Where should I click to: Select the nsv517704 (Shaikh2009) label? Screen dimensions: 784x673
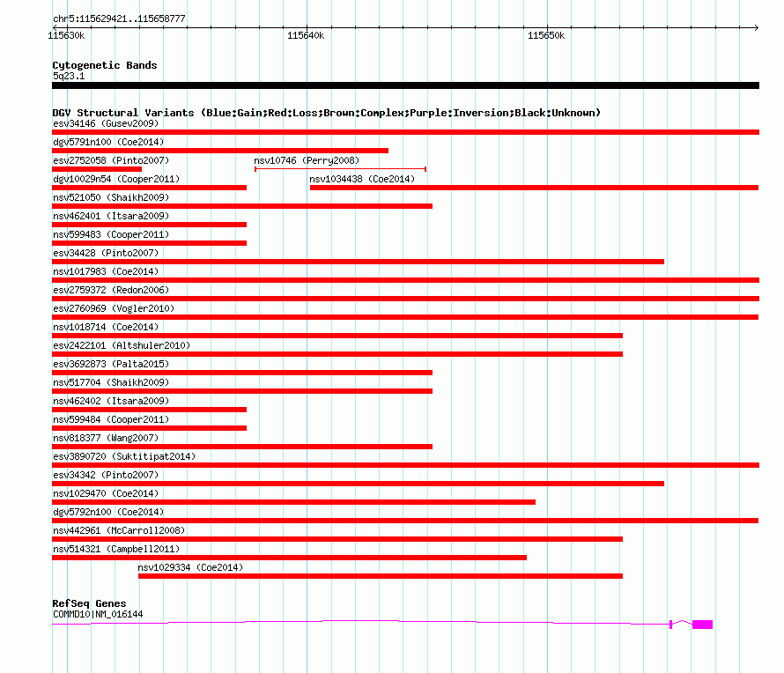click(111, 382)
